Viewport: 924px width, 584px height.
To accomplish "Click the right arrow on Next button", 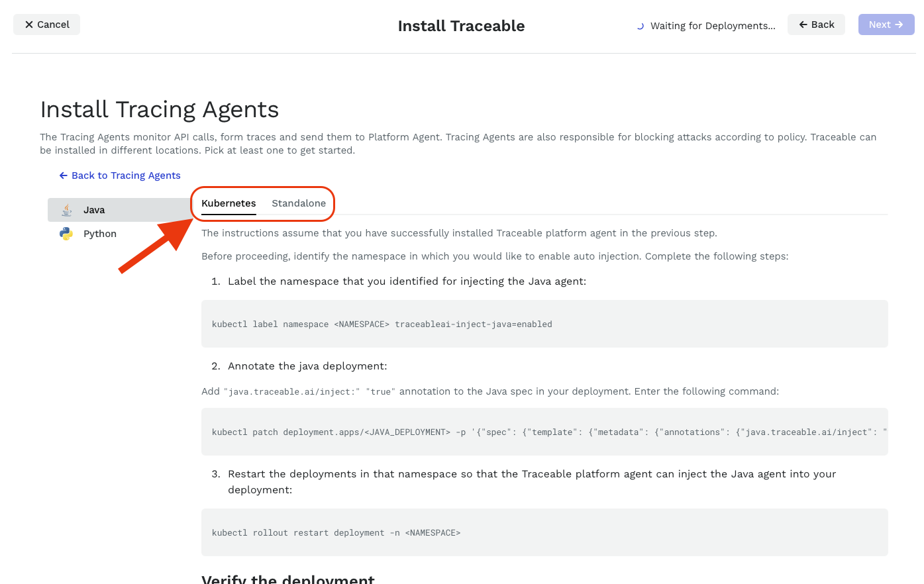I will [x=899, y=24].
